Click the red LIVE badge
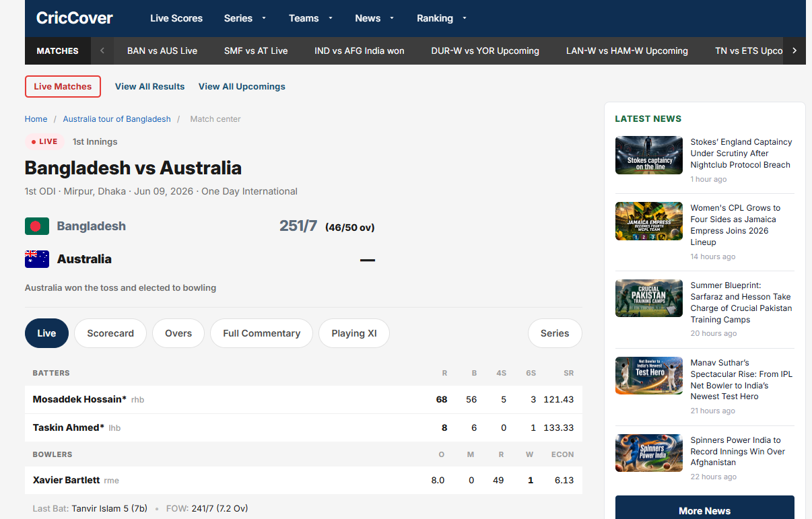 (45, 141)
